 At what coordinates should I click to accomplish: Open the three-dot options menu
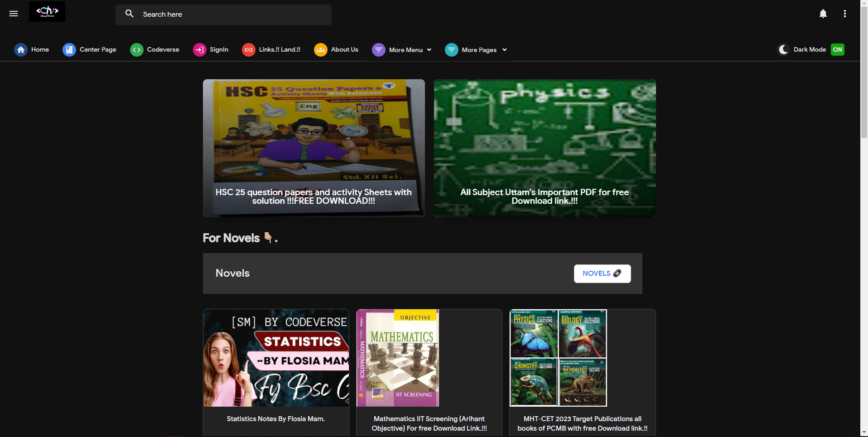(x=844, y=14)
